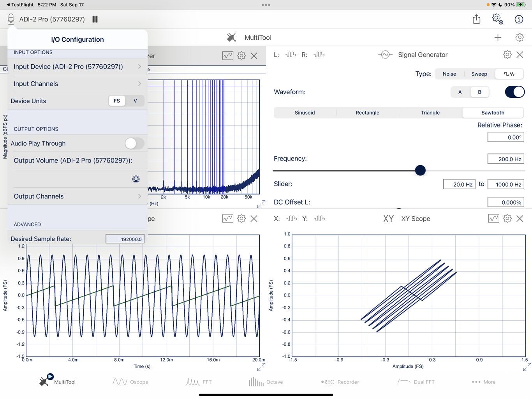Open the share export icon
Viewport: 532px width, 399px height.
click(x=476, y=19)
